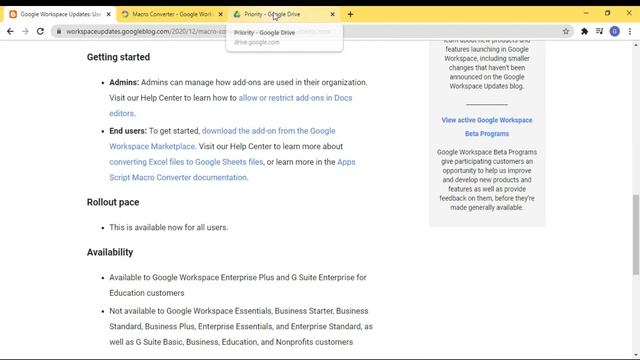Open the Chrome profile avatar

[615, 31]
